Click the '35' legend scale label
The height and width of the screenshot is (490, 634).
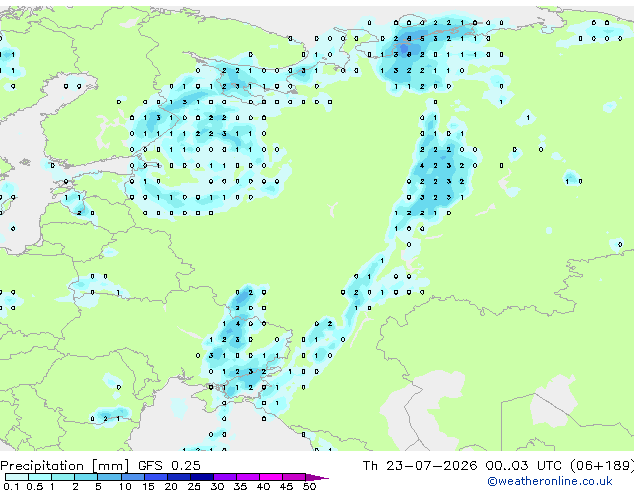tap(241, 486)
